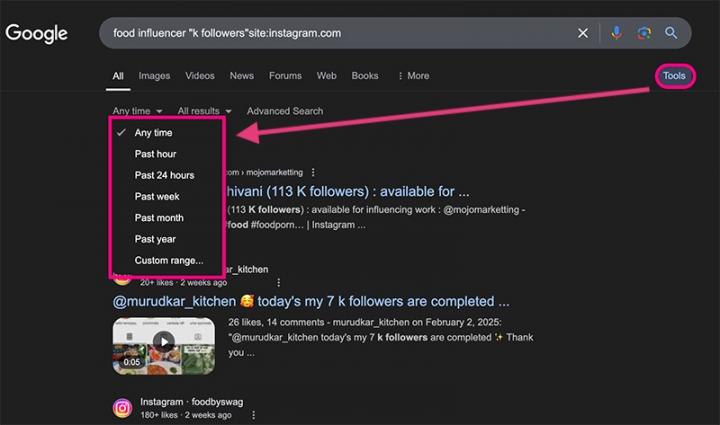Expand the More tabs menu

point(413,76)
